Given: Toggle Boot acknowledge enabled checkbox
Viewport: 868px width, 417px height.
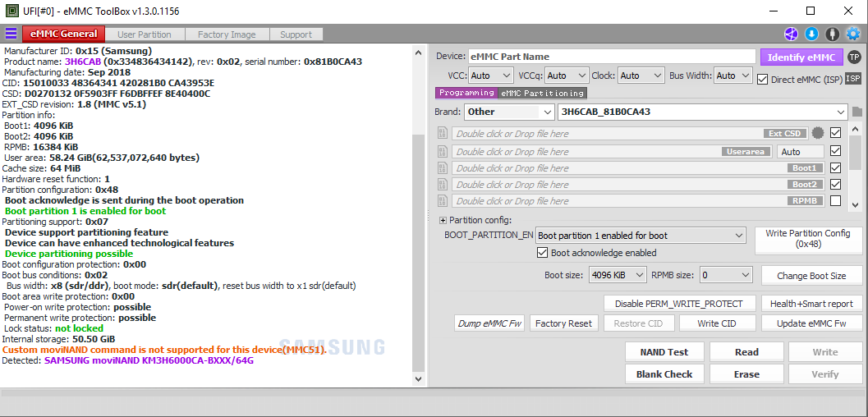Looking at the screenshot, I should pyautogui.click(x=543, y=253).
